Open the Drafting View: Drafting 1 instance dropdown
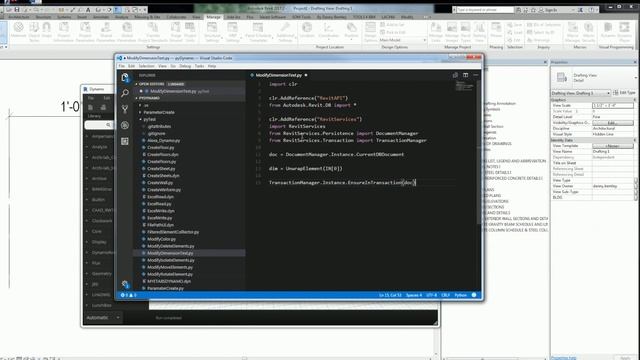 tap(581, 93)
